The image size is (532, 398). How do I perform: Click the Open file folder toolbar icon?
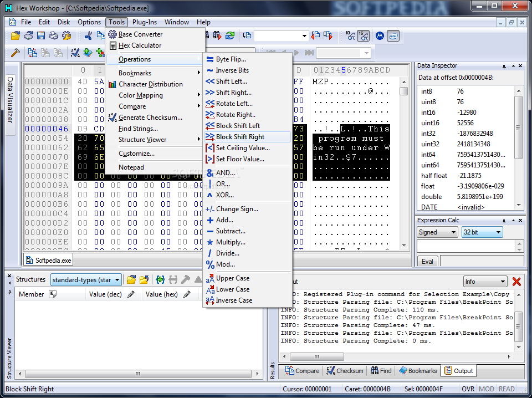coord(16,35)
